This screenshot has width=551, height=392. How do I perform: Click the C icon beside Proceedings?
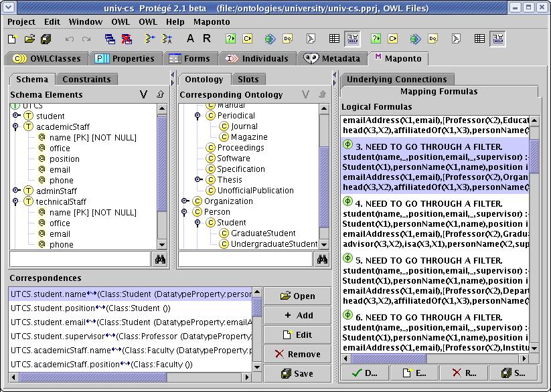[210, 148]
